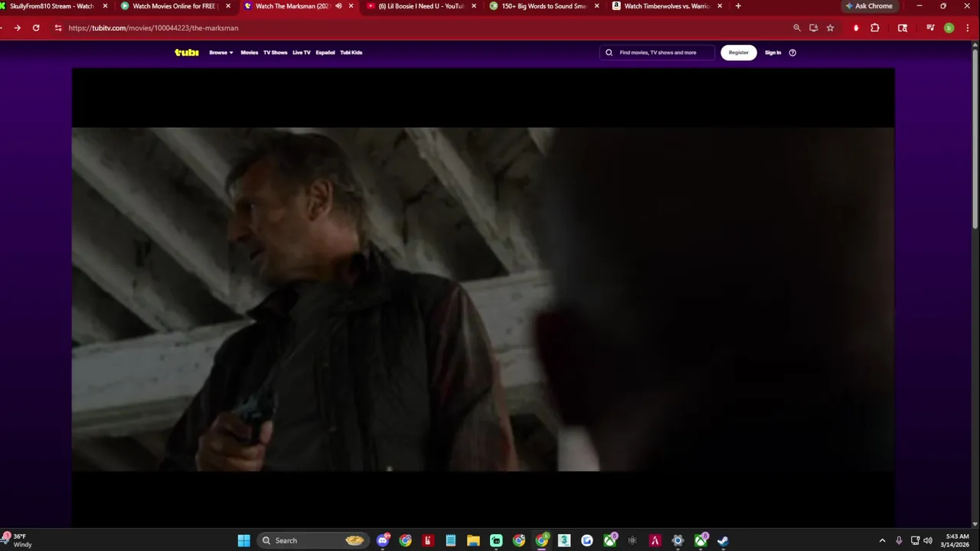Viewport: 980px width, 551px height.
Task: Switch to Watch Movies Online for FREE tab
Action: pos(175,6)
